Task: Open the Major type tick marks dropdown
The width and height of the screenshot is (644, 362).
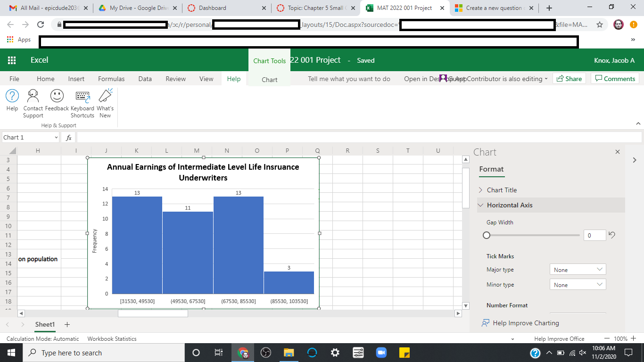Action: pos(578,270)
